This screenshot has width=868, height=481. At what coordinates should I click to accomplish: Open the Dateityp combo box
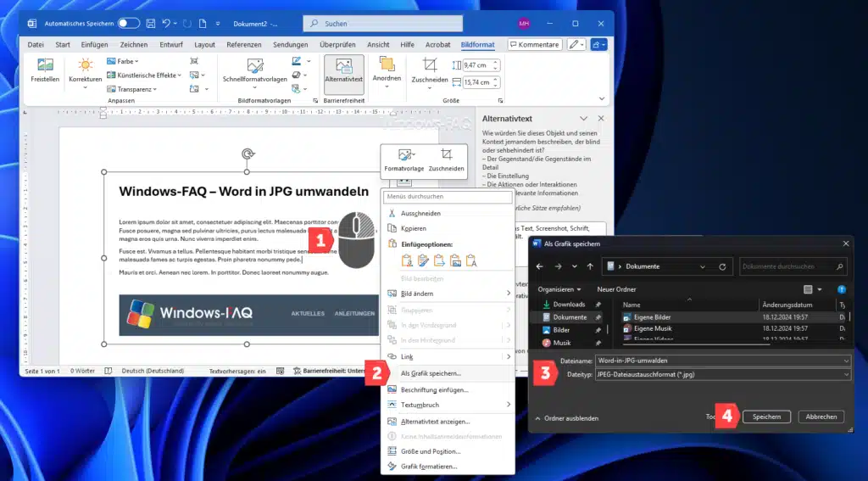click(x=723, y=375)
